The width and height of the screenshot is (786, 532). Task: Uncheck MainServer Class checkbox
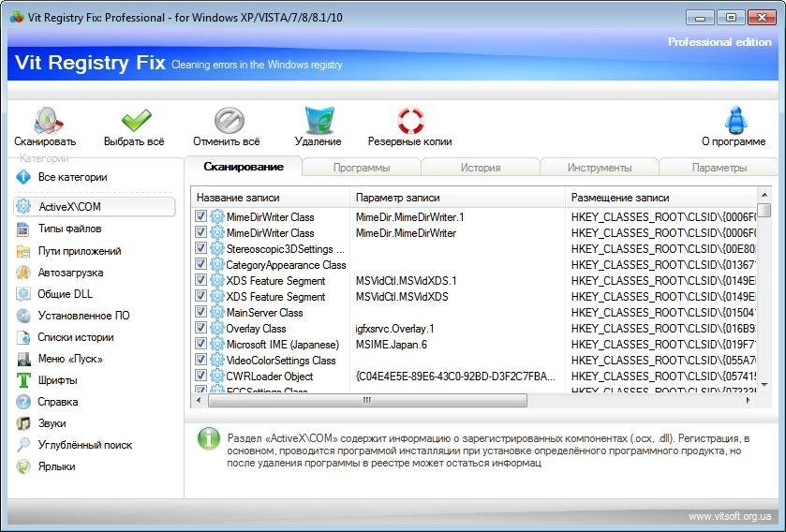tap(200, 312)
